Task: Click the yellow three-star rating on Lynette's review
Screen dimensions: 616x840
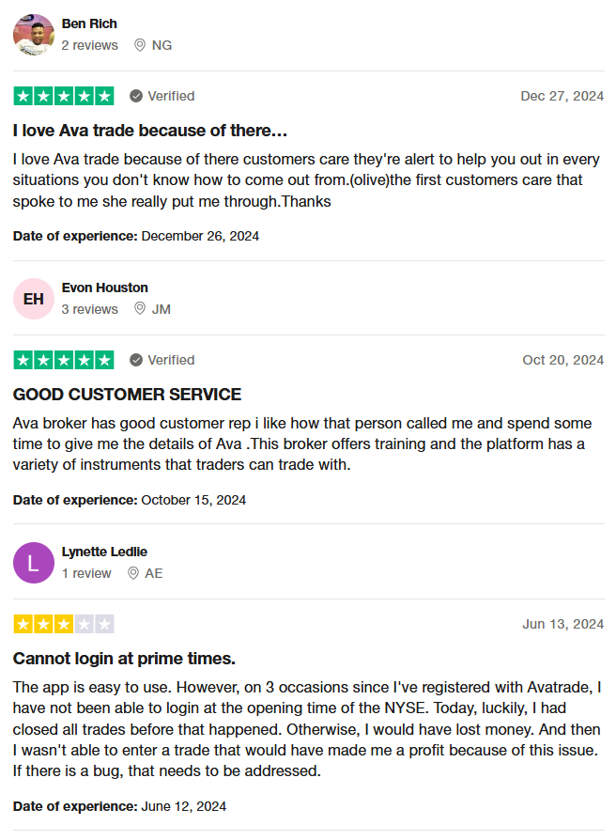Action: coord(64,624)
